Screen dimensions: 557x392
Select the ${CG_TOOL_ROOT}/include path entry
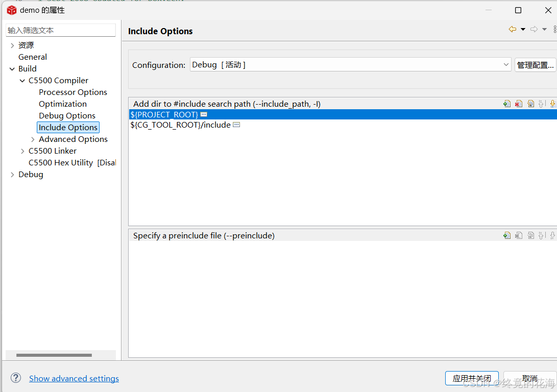(x=343, y=125)
